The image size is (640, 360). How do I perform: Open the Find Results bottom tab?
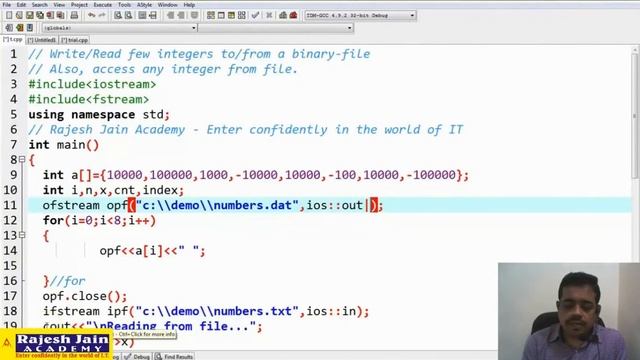click(x=174, y=356)
